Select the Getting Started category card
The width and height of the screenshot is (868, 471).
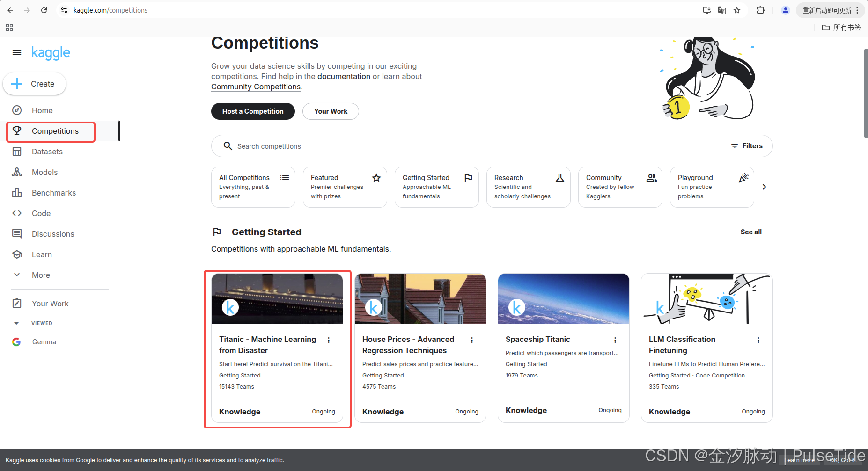(x=437, y=187)
